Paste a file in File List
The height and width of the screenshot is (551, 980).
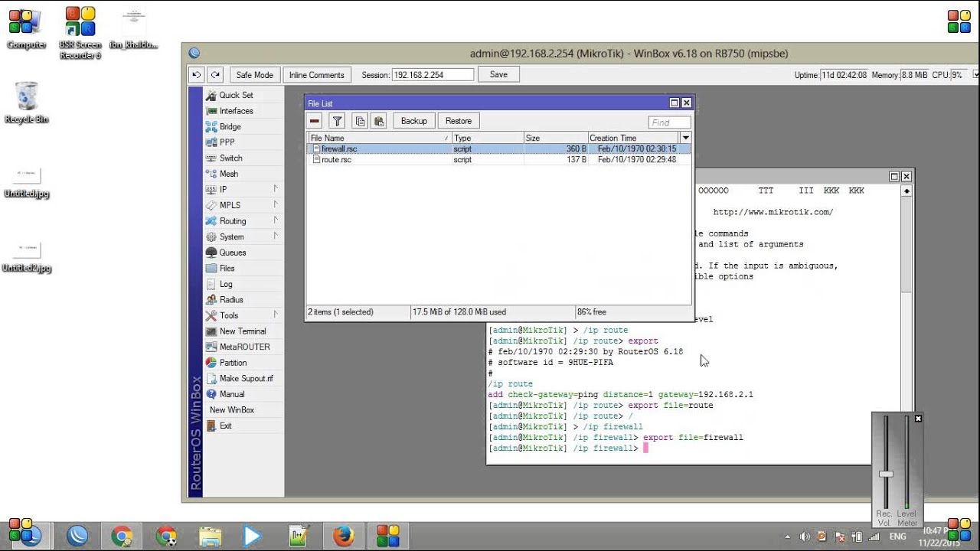[379, 121]
